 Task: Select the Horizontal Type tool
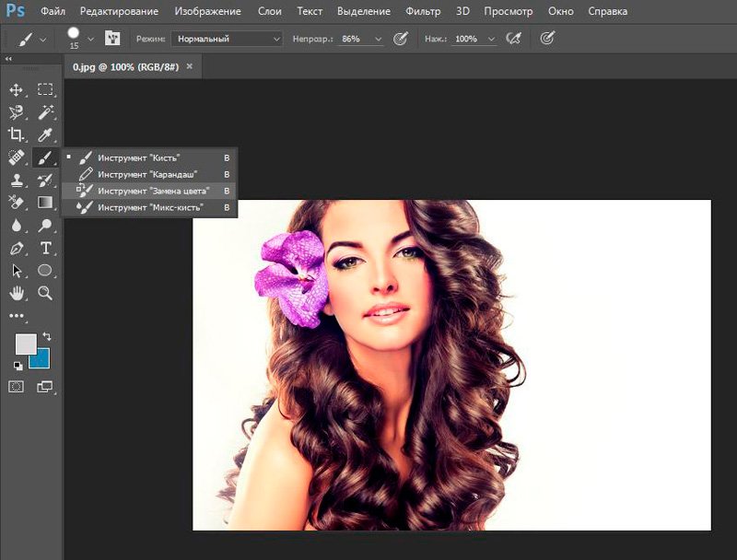pos(45,248)
